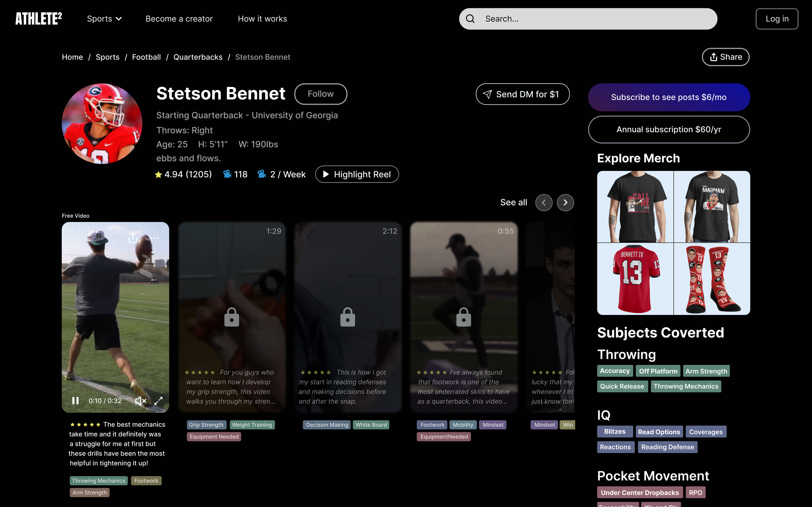The image size is (812, 507).
Task: Play the Highlight Reel
Action: 357,175
